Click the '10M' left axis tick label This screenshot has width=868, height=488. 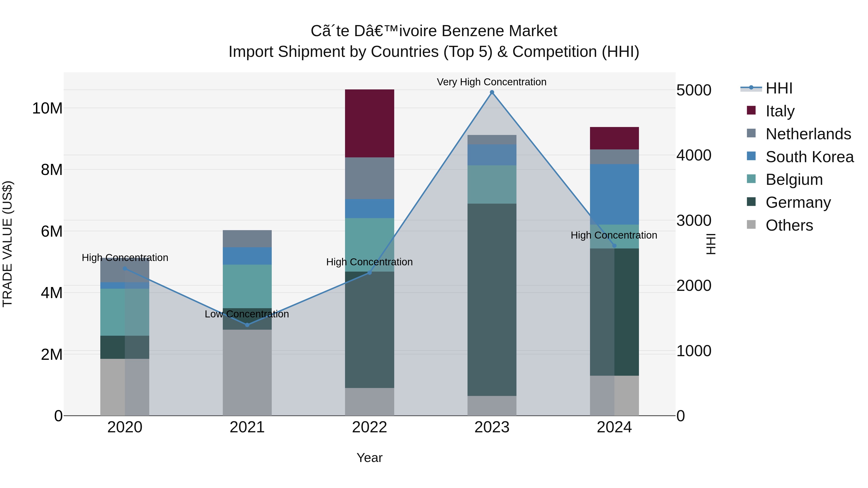(x=47, y=108)
